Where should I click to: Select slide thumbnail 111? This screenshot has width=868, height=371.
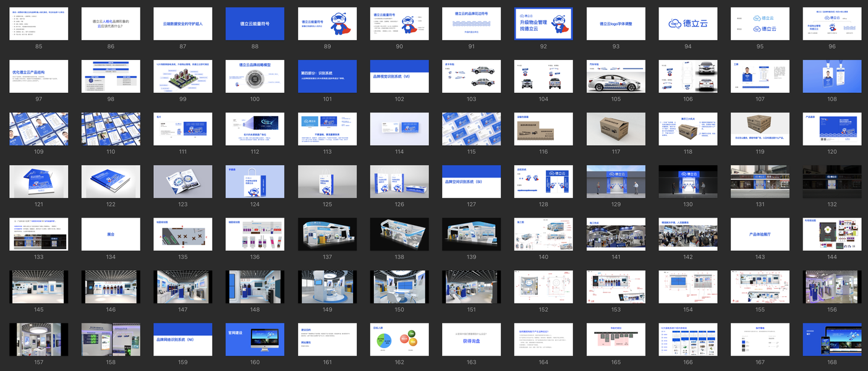(x=183, y=129)
